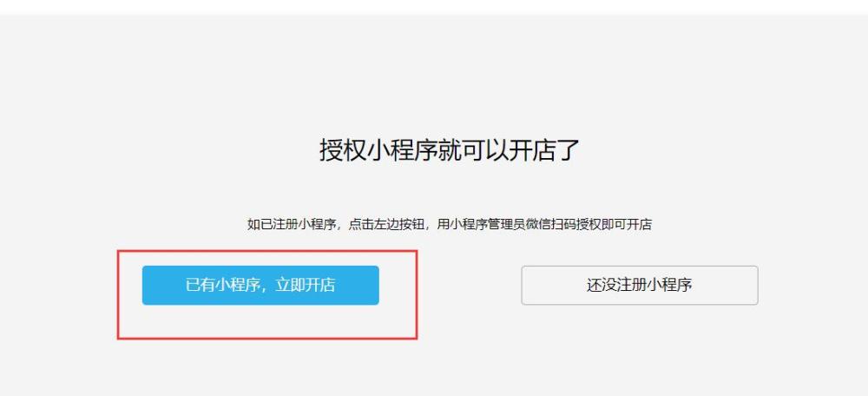The width and height of the screenshot is (868, 396).
Task: Click the empty space inside the red box below the blue button
Action: point(266,320)
